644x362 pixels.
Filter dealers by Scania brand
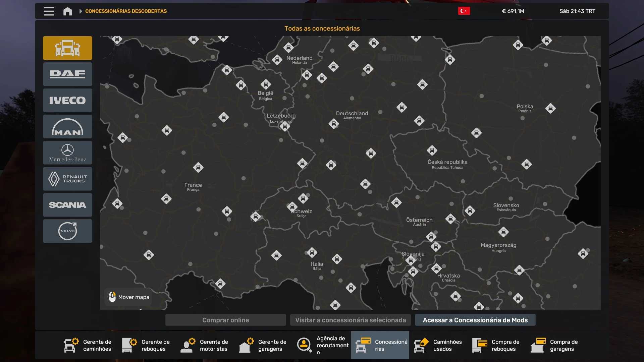point(67,205)
